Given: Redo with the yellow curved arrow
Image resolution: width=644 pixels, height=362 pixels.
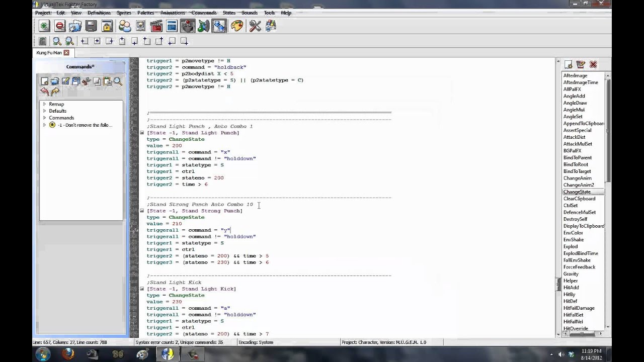Looking at the screenshot, I should (55, 92).
